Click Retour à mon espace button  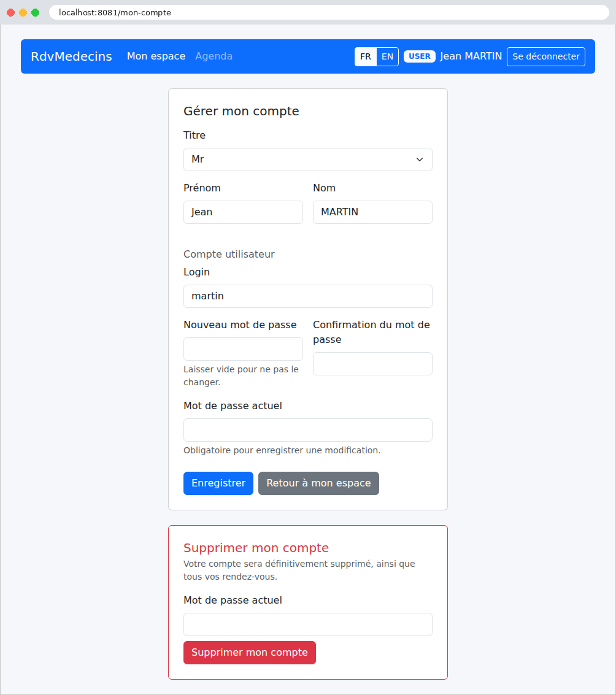(x=318, y=483)
